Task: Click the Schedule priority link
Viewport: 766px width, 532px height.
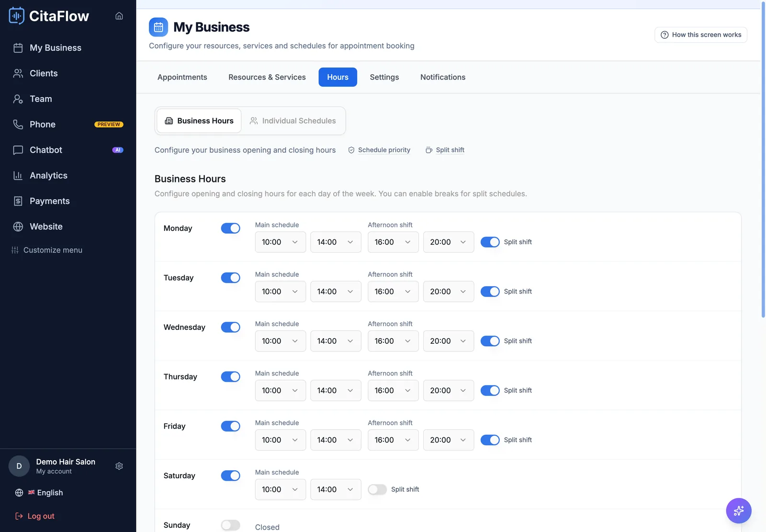Action: (x=384, y=150)
